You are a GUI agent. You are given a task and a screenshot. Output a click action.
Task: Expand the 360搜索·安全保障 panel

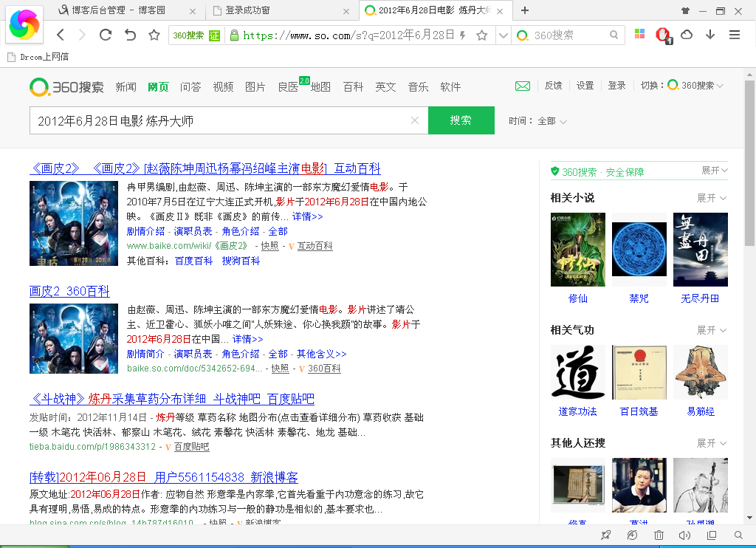coord(714,171)
